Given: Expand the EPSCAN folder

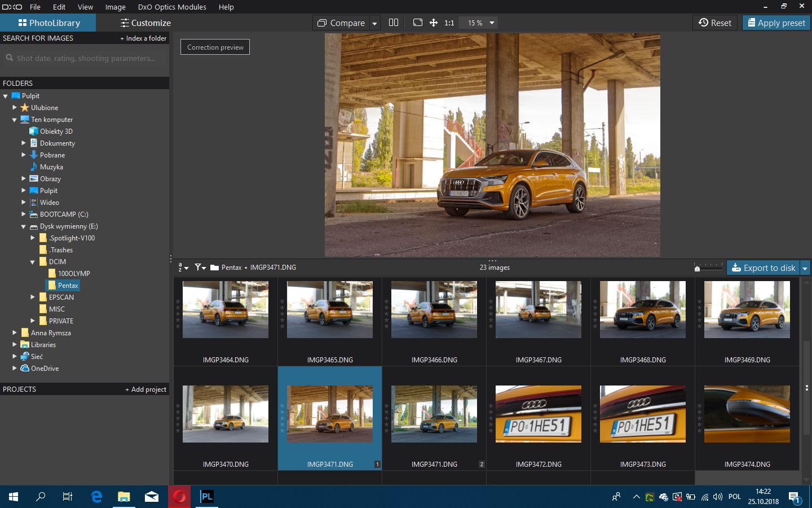Looking at the screenshot, I should point(32,297).
